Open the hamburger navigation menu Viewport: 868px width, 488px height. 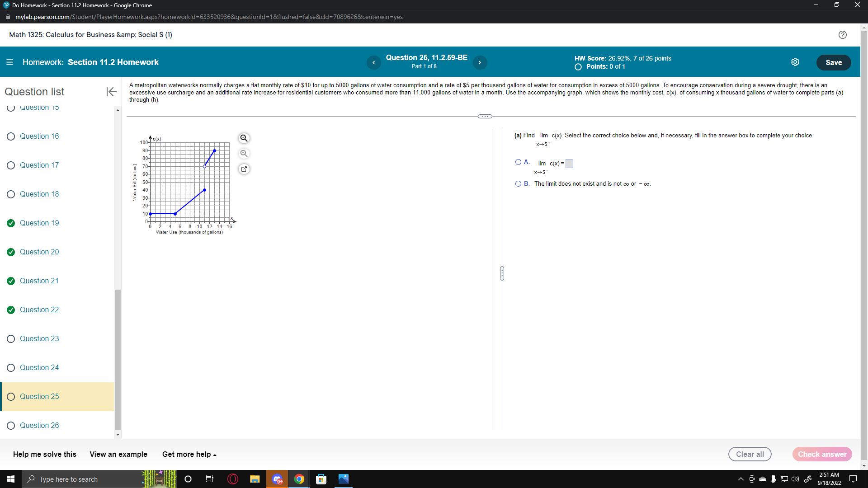9,62
